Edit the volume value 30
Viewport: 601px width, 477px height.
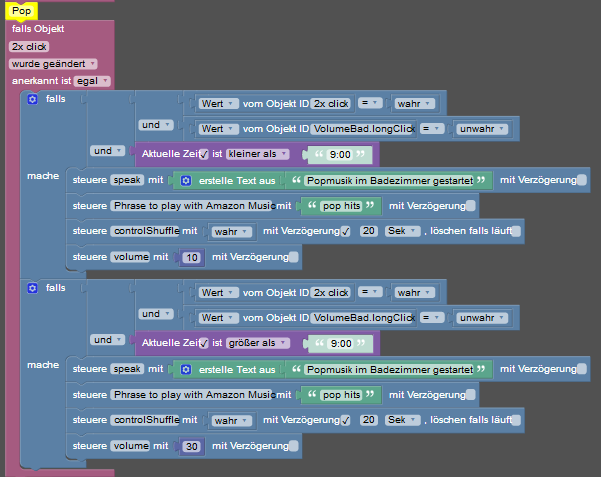(x=192, y=446)
